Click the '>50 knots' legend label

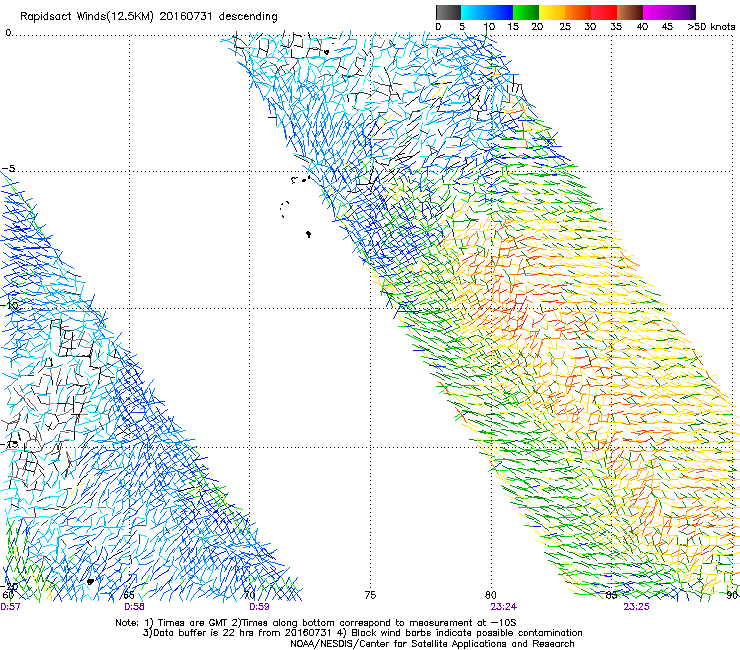coord(711,27)
